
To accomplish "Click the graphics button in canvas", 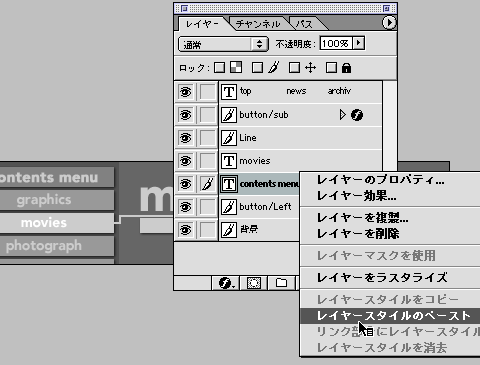I will click(57, 200).
